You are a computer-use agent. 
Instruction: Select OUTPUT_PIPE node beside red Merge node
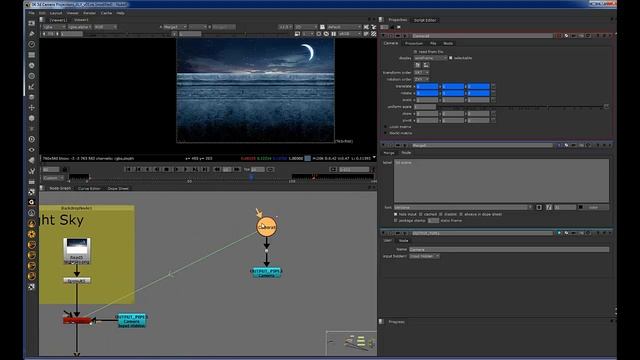tap(131, 320)
